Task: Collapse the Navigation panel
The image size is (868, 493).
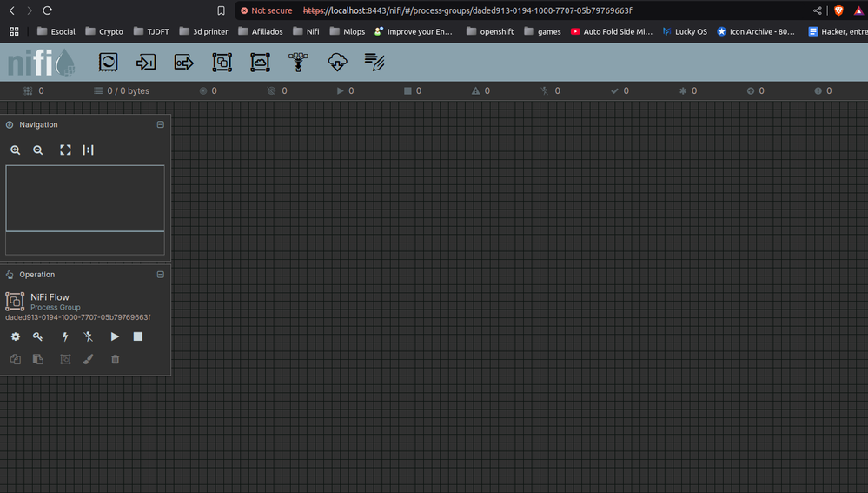Action: [x=161, y=124]
